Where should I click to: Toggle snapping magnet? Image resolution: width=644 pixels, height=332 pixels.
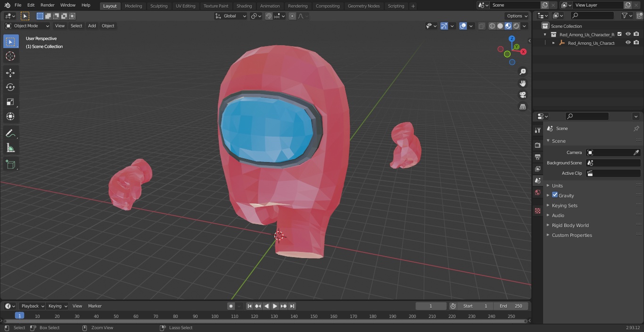click(x=269, y=16)
